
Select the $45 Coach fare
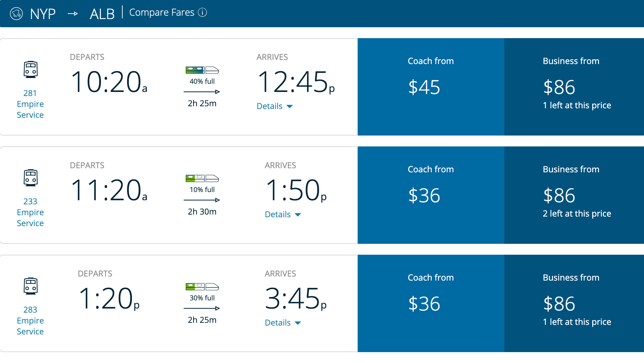pyautogui.click(x=431, y=87)
